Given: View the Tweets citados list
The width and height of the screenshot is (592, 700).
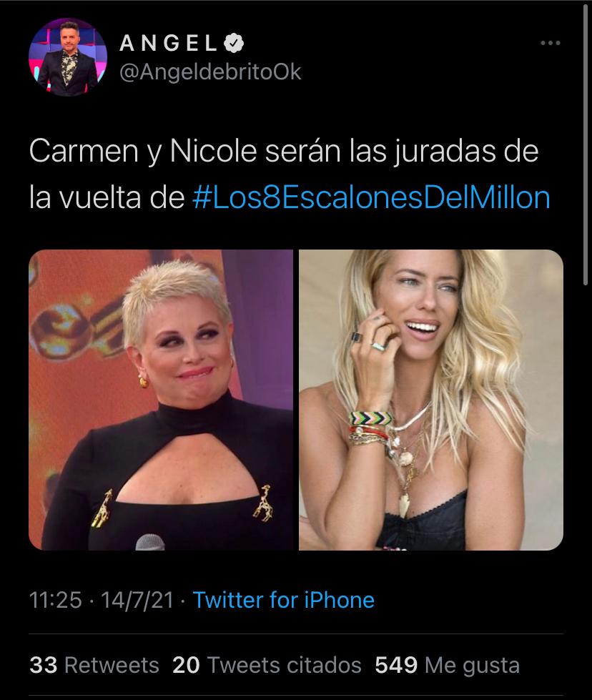Looking at the screenshot, I should click(x=267, y=665).
